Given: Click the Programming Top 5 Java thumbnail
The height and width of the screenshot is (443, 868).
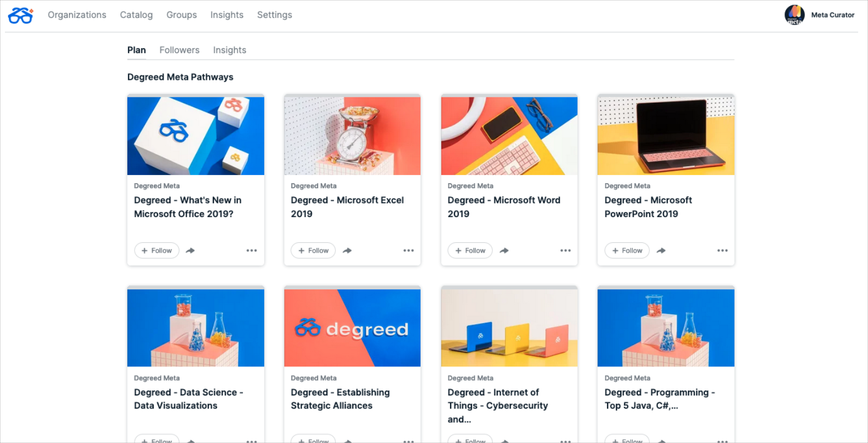Looking at the screenshot, I should point(666,328).
